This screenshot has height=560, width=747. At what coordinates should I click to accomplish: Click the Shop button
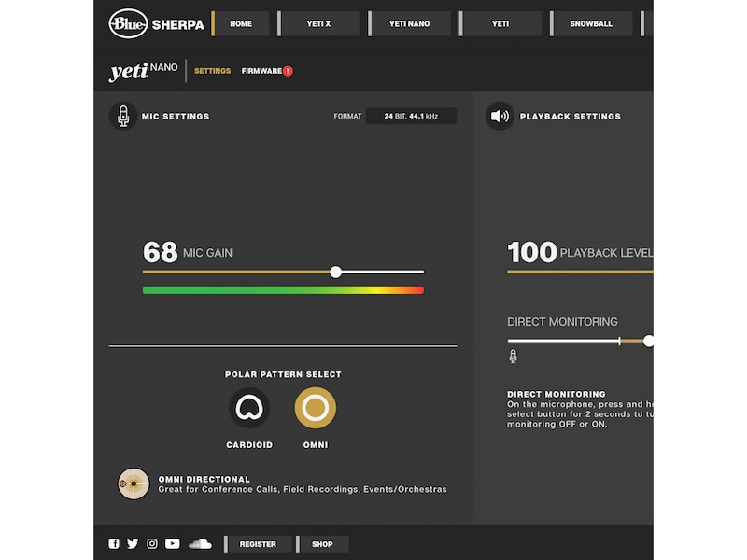tap(322, 544)
